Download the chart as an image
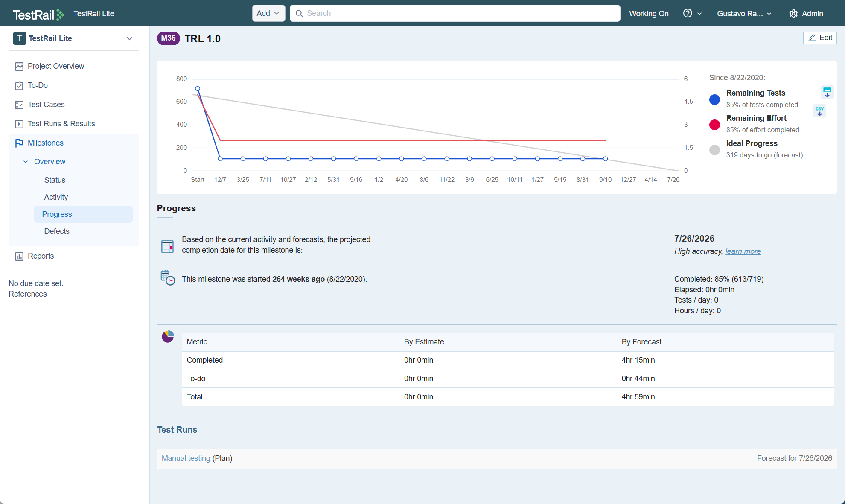The width and height of the screenshot is (845, 504). click(x=827, y=92)
